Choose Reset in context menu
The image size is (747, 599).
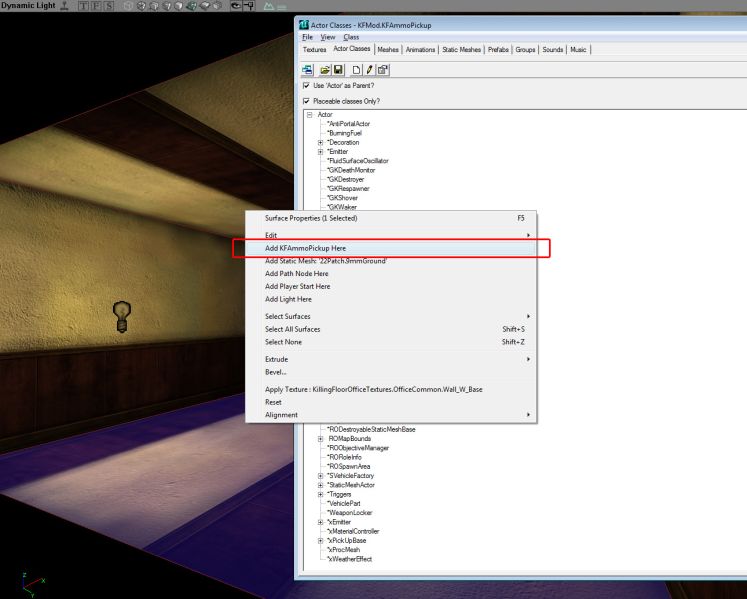391,403
